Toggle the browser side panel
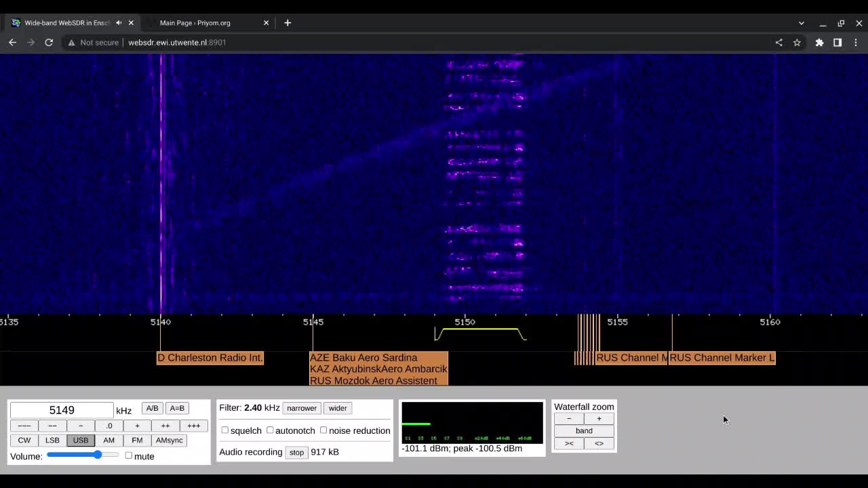868x488 pixels. 837,42
